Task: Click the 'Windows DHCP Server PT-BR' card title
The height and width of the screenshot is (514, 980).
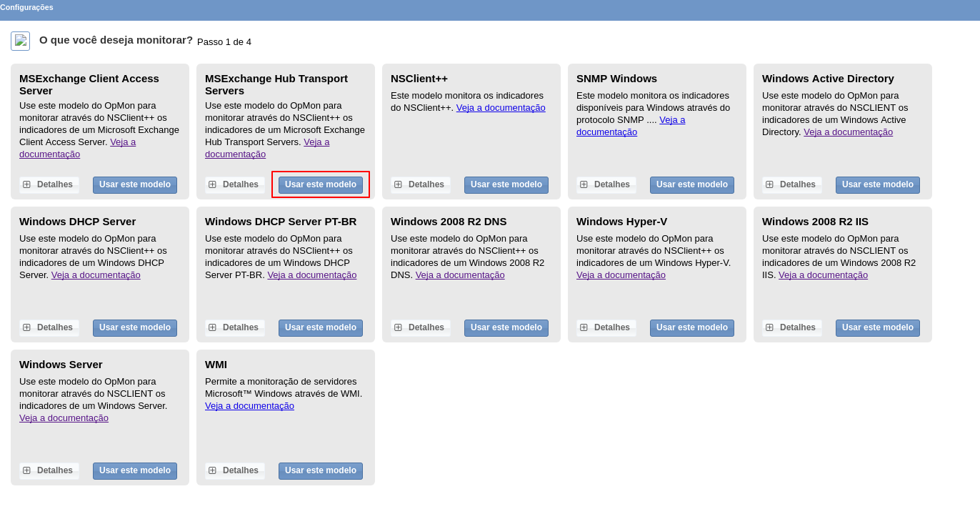Action: 281,222
